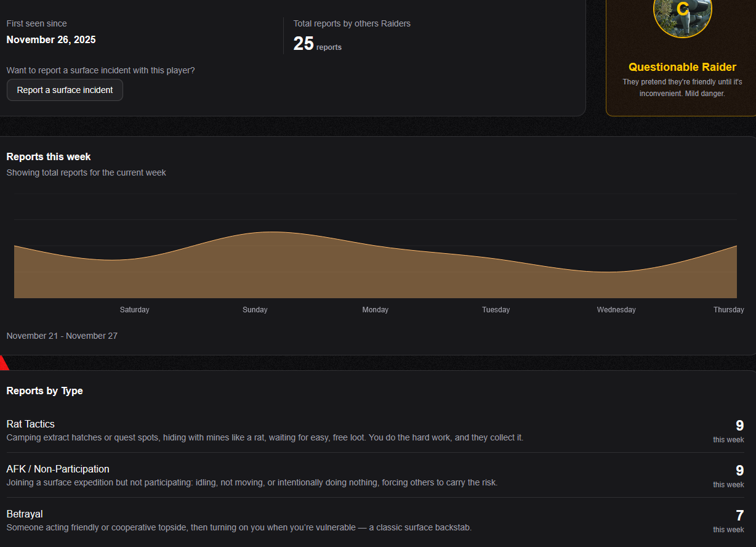Click the Rat Tactics count of 9
756x547 pixels.
click(739, 426)
